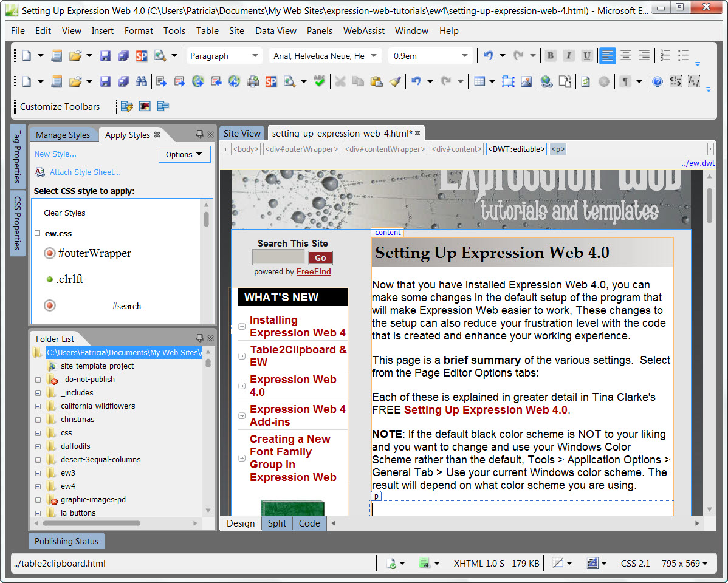Switch to Code view tab
This screenshot has width=728, height=583.
pos(309,523)
